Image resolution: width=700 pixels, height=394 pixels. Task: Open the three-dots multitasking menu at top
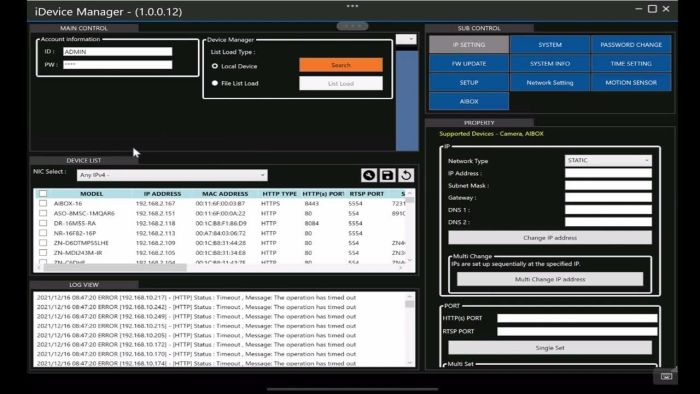(x=352, y=6)
